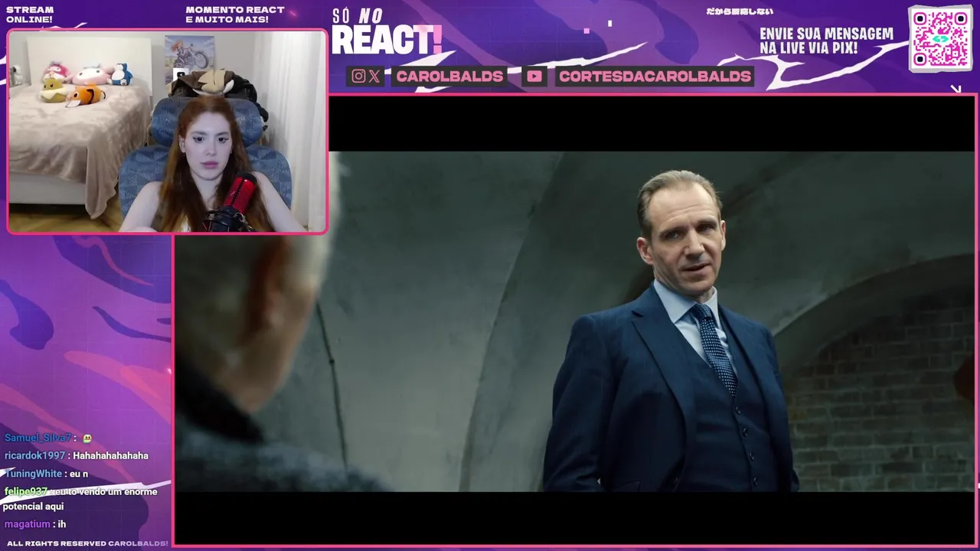
Task: Select the CAROLBALDS handle label
Action: pyautogui.click(x=449, y=76)
